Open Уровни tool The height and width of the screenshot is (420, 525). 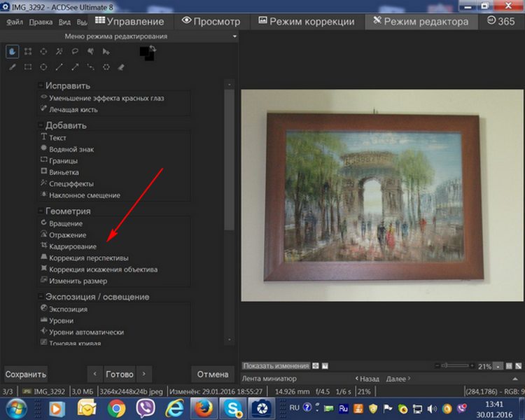point(57,321)
